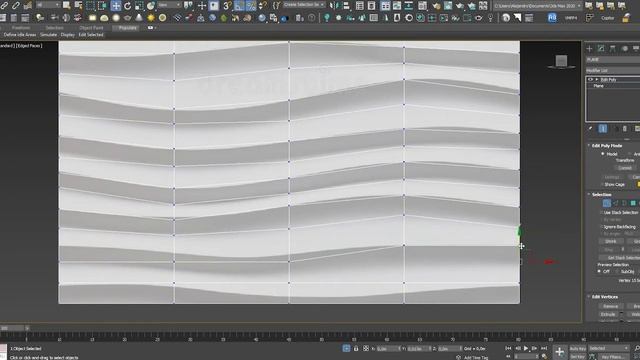Click the Commit button
The image size is (640, 360).
point(624,168)
